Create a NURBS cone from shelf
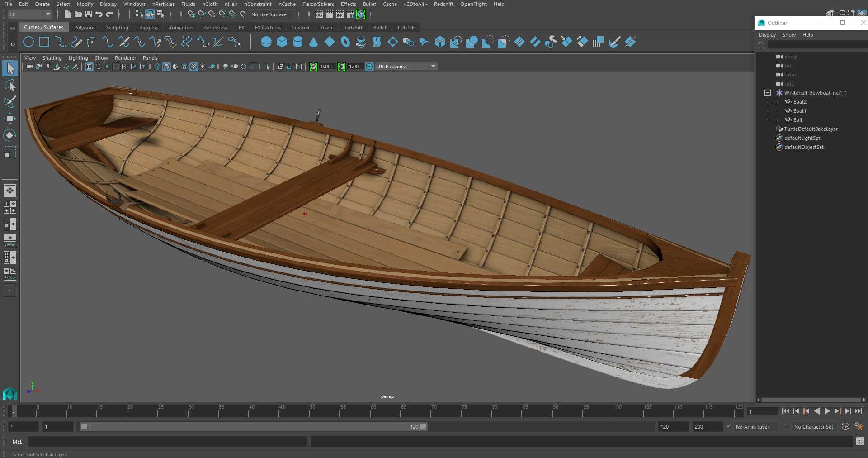The height and width of the screenshot is (458, 868). [314, 42]
